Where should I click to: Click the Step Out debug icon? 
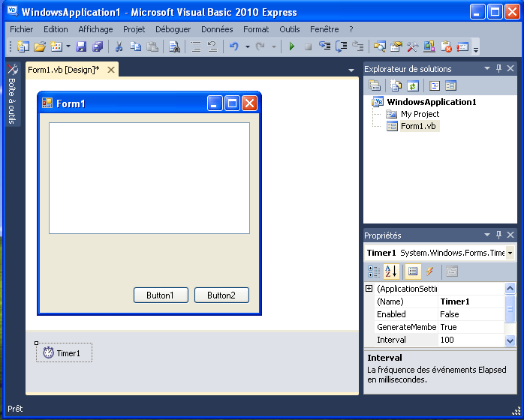coord(358,46)
